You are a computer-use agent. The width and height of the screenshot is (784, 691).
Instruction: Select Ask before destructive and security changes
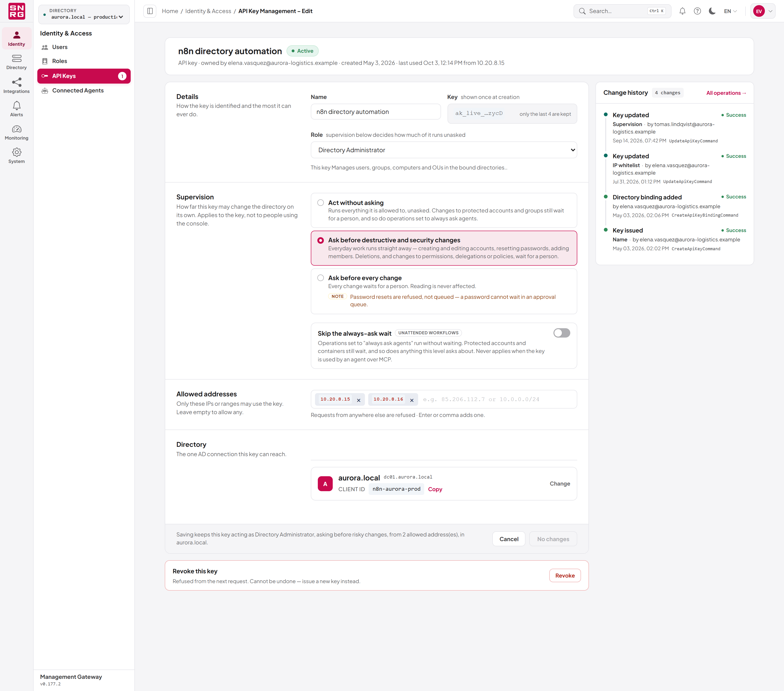coord(444,248)
